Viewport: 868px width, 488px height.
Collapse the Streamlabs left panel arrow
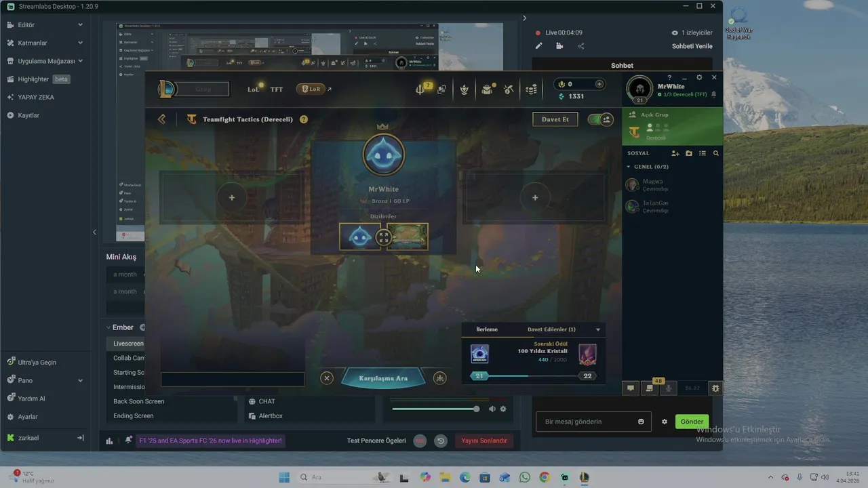[94, 232]
